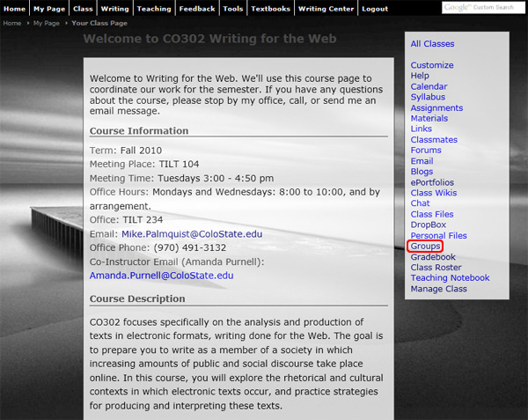Focus the Google Custom Search field
This screenshot has width=528, height=420.
[483, 7]
